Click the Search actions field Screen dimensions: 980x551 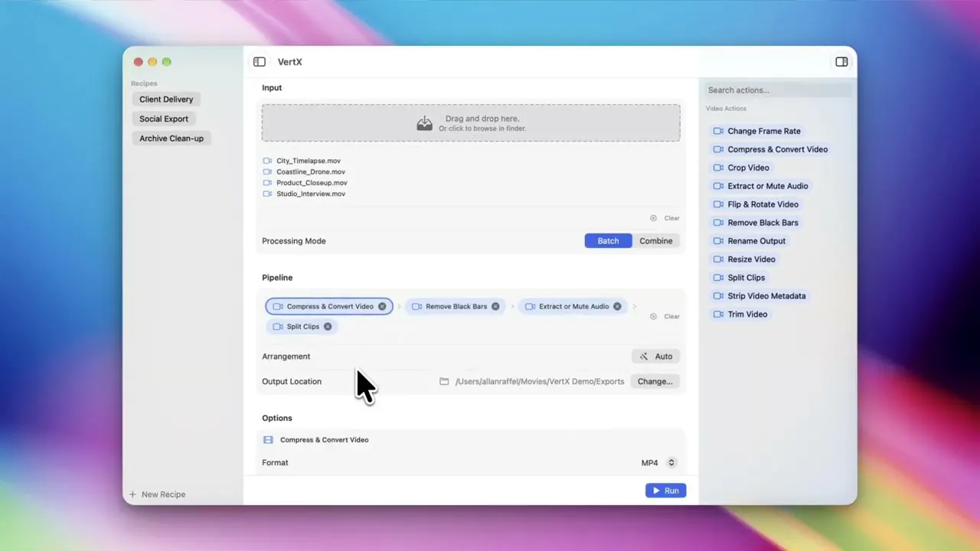click(x=777, y=90)
